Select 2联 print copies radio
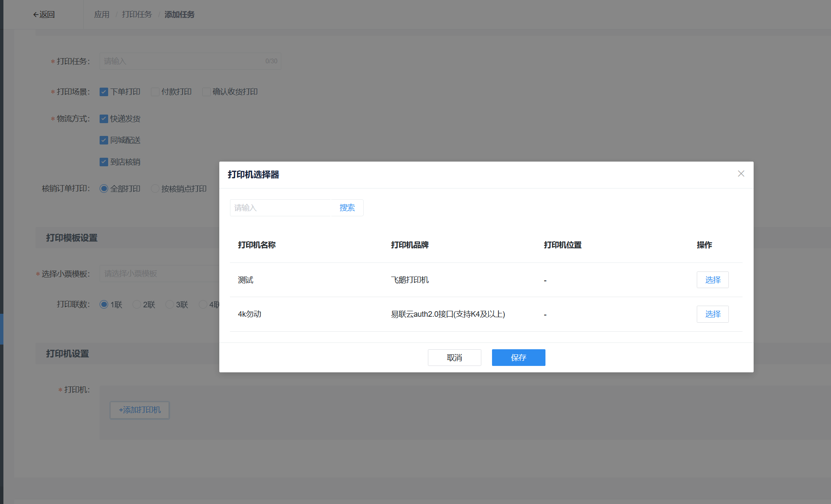The height and width of the screenshot is (504, 831). tap(137, 304)
